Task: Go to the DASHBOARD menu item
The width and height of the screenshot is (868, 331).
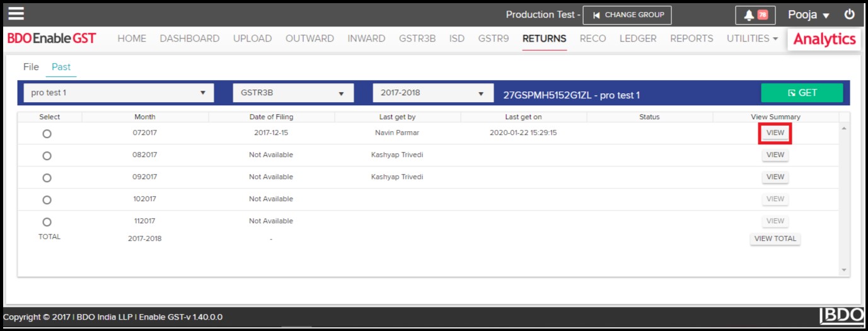Action: [189, 38]
